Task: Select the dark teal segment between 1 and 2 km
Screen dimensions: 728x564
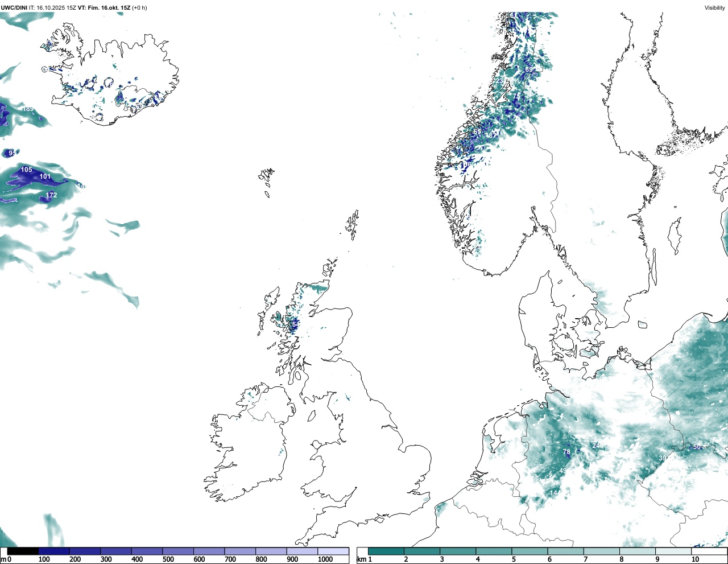Action: pyautogui.click(x=386, y=551)
